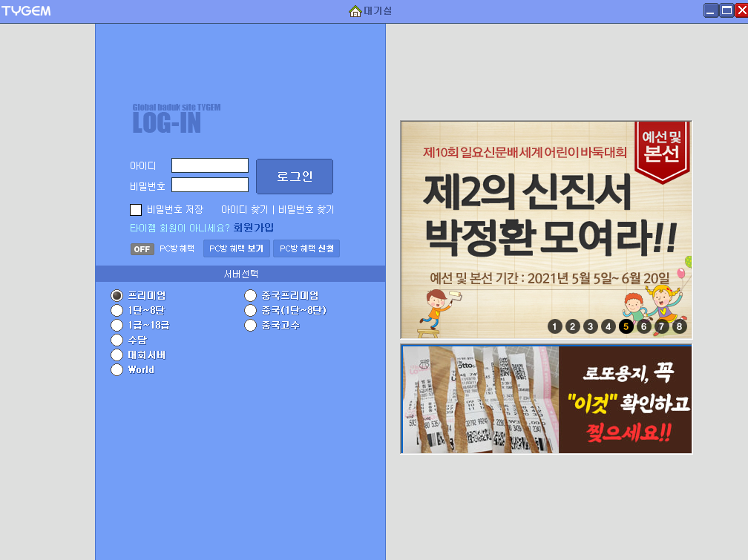
Task: Maximize the TYGEM window
Action: pos(726,10)
